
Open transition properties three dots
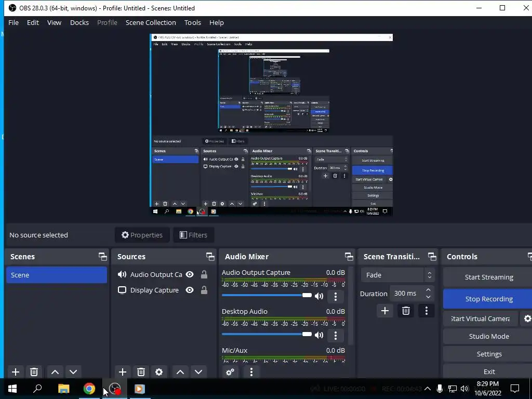[x=427, y=311]
